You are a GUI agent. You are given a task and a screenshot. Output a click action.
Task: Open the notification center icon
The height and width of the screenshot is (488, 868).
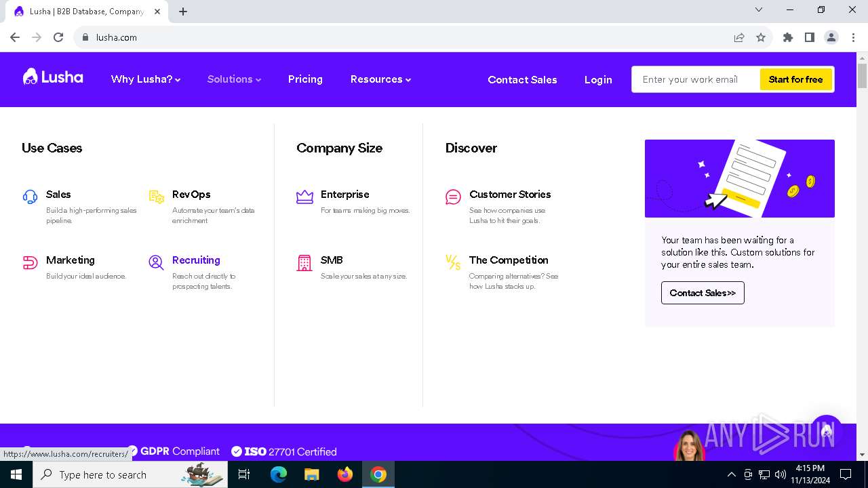846,474
